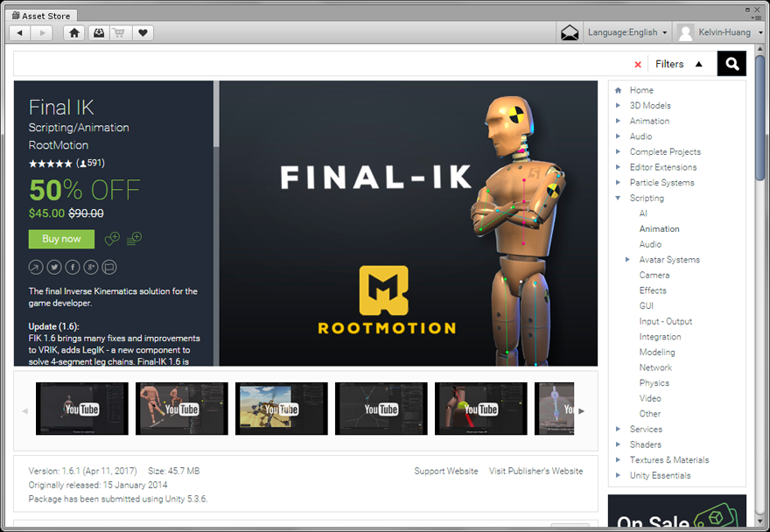Open the Language:English dropdown
Image resolution: width=770 pixels, height=532 pixels.
pos(627,33)
